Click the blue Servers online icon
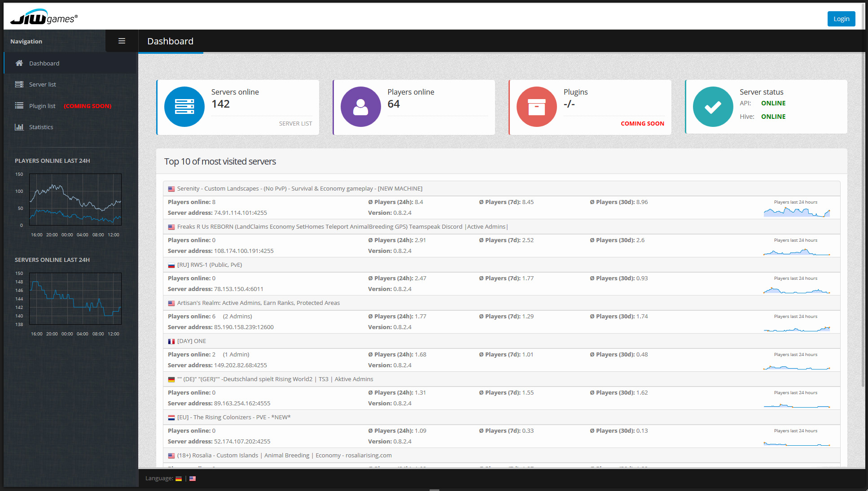Image resolution: width=868 pixels, height=491 pixels. pos(184,107)
